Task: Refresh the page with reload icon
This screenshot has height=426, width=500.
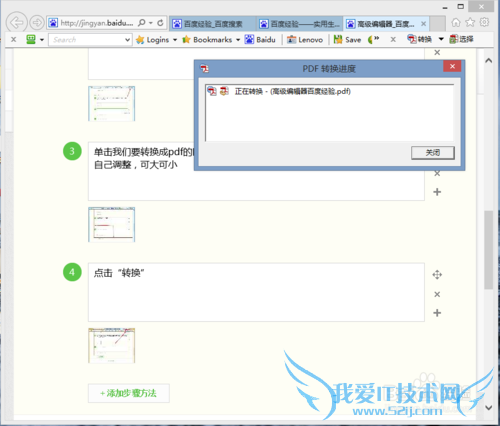Action: click(x=160, y=23)
